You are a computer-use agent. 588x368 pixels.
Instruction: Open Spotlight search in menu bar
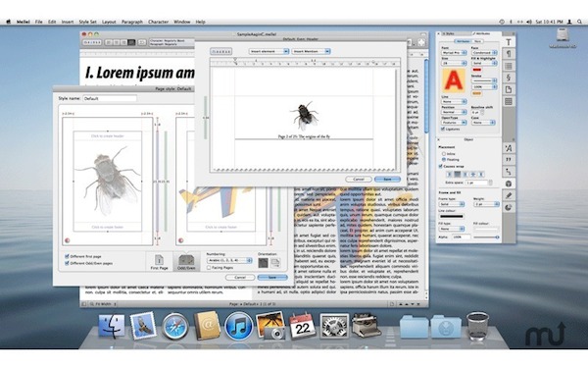click(579, 22)
